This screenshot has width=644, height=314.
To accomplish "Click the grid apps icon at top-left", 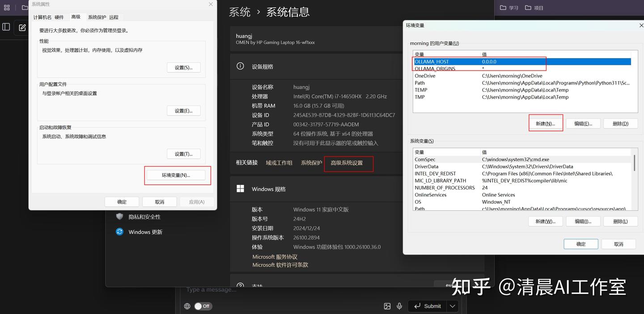I will (x=7, y=8).
